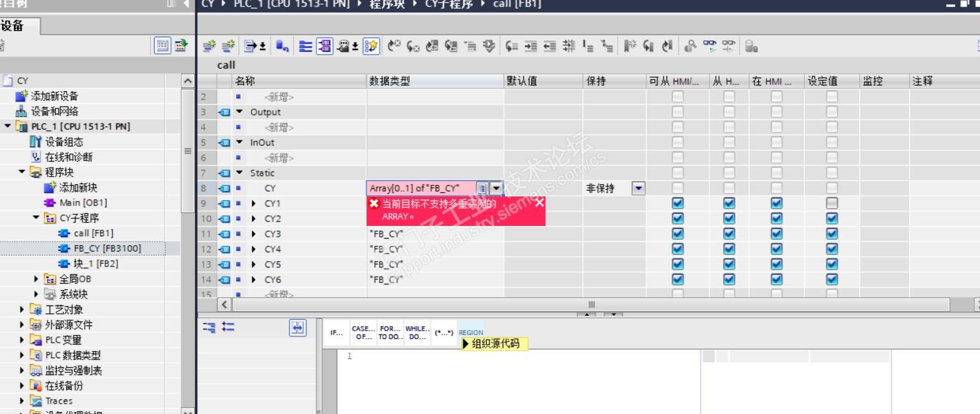Click the blue database cylinder toolbar icon

pos(282,46)
